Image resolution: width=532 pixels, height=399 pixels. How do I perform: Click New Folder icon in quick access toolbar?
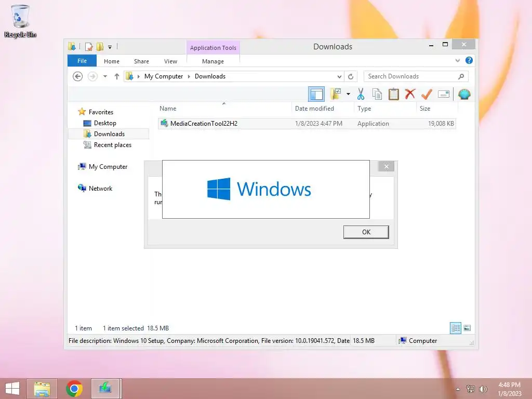100,47
